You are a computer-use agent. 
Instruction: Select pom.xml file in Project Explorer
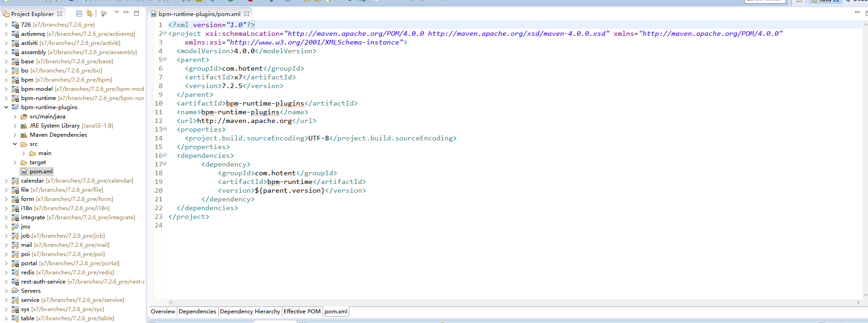pos(41,172)
